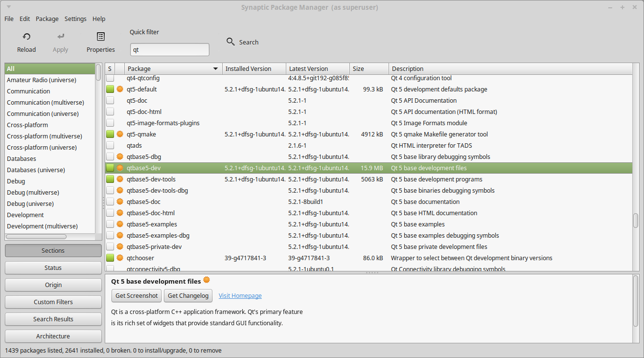The width and height of the screenshot is (644, 358).
Task: Follow the Visit Homepage link
Action: [x=240, y=296]
